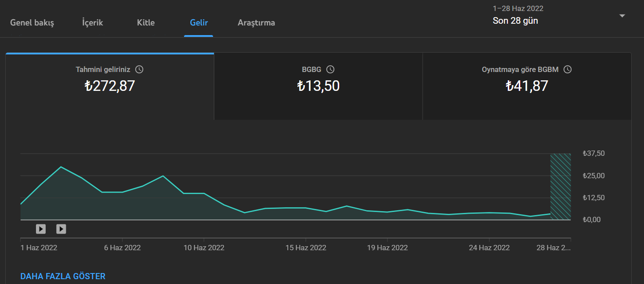Click the ₺0,00 y-axis label
The image size is (644, 284).
click(x=592, y=219)
